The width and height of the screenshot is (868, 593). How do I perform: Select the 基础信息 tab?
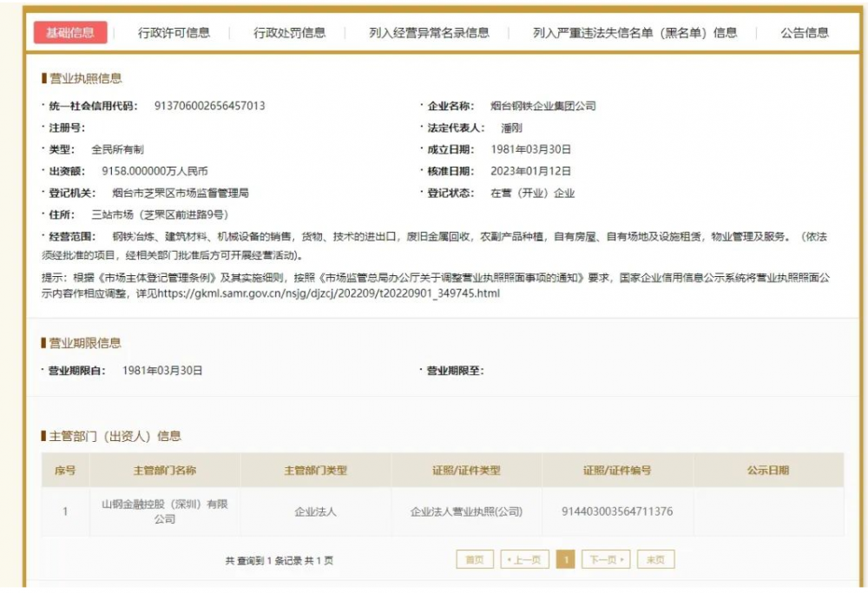pyautogui.click(x=70, y=33)
